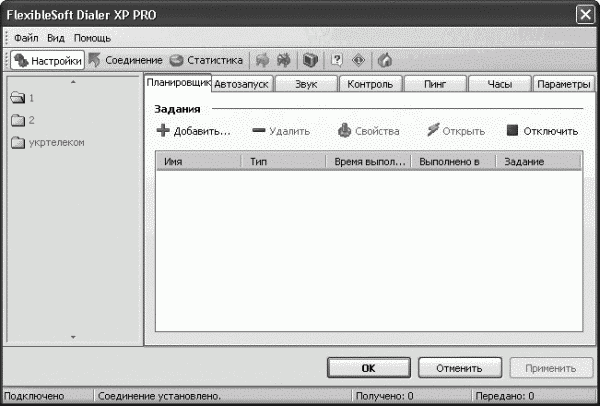This screenshot has width=600, height=406.
Task: Open the Параметры tab
Action: click(564, 85)
